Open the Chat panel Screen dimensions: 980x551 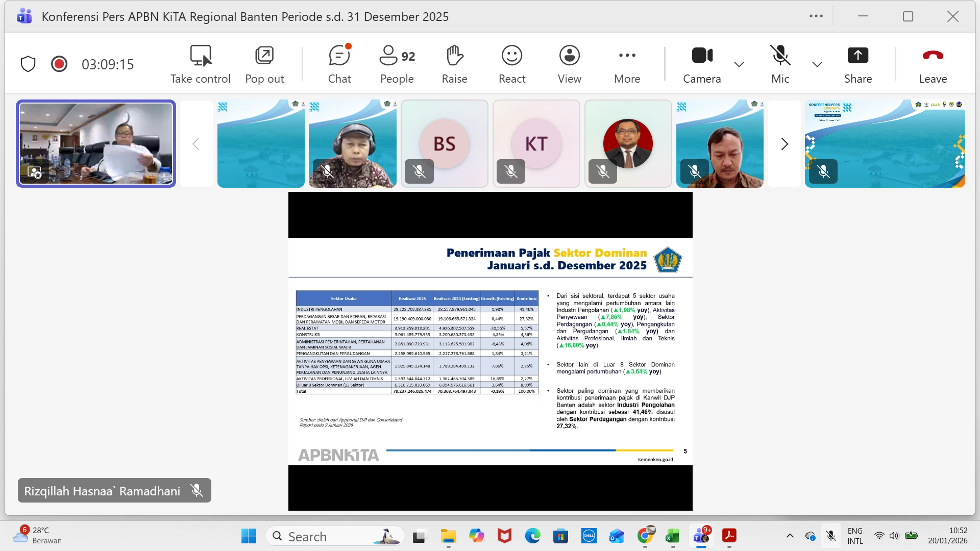339,64
